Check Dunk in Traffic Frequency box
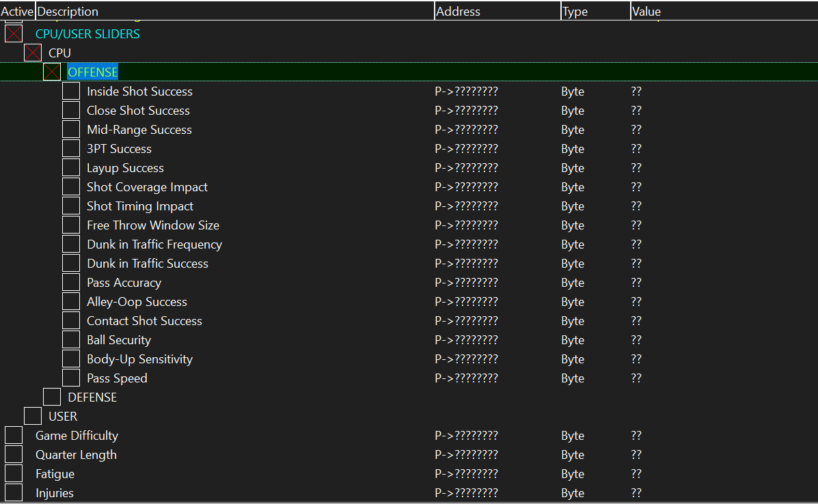Image resolution: width=818 pixels, height=504 pixels. coord(71,244)
